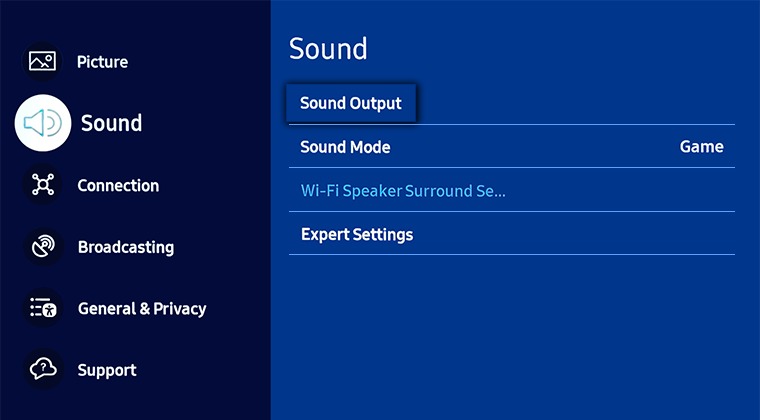Open the Sound Mode setting row
760x420 pixels.
coord(512,147)
